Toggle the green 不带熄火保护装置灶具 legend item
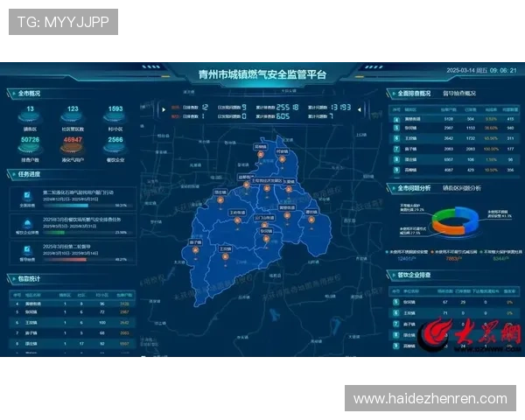The height and width of the screenshot is (420, 525). [x=500, y=252]
